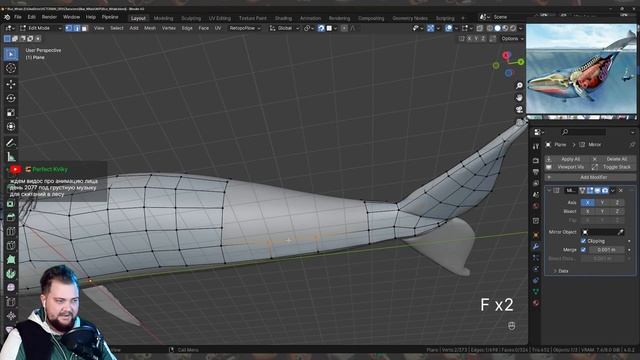Viewport: 640px width, 360px height.
Task: Pick the Rotate tool
Action: [11, 98]
